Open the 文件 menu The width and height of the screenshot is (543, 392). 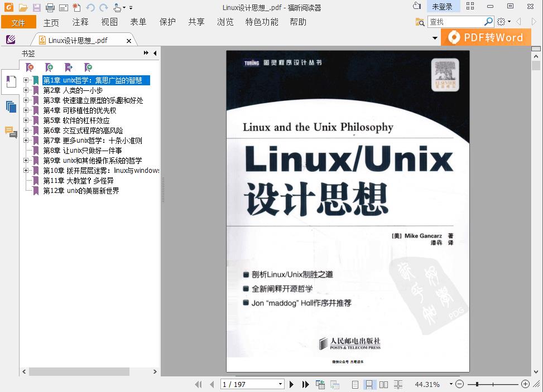18,22
